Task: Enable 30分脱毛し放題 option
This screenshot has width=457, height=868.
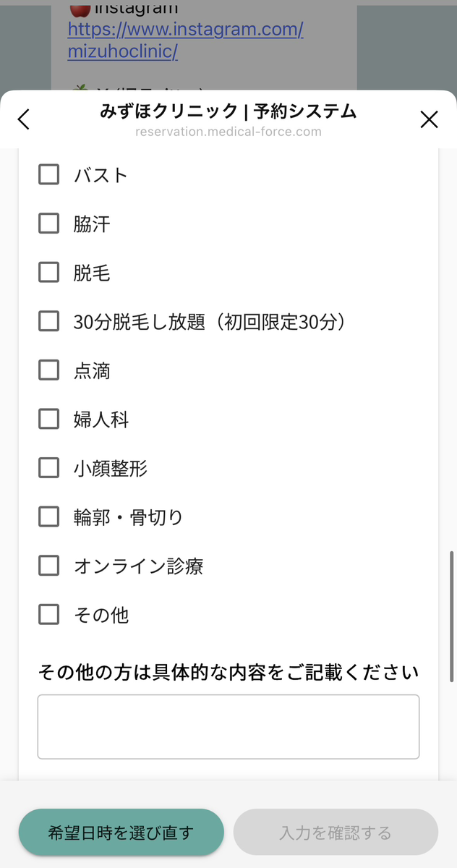Action: coord(48,321)
